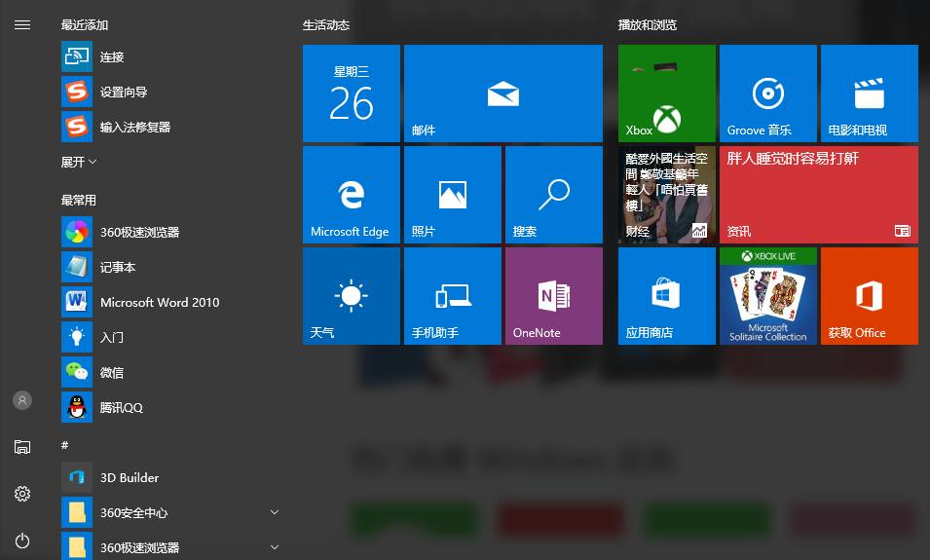This screenshot has height=560, width=930.
Task: Open the Groove 音乐 tile
Action: [x=768, y=93]
